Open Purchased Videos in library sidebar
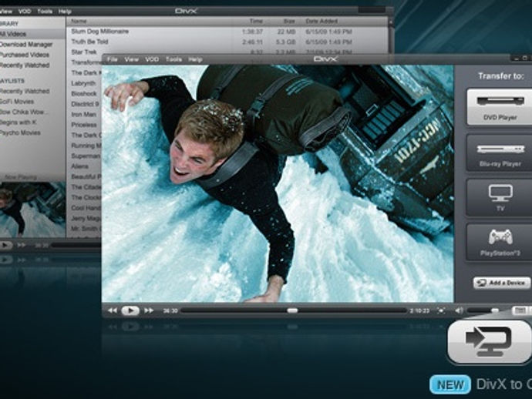The height and width of the screenshot is (399, 532). (25, 55)
